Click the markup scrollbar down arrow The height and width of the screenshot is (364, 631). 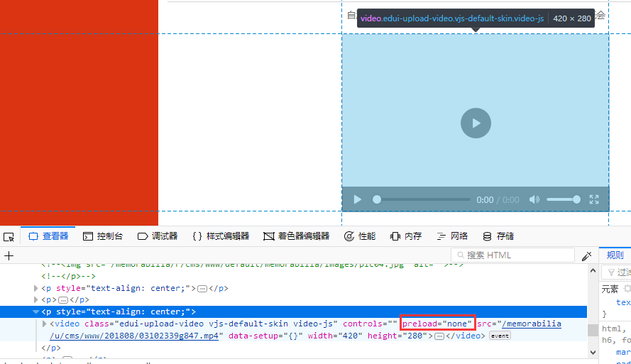[593, 353]
